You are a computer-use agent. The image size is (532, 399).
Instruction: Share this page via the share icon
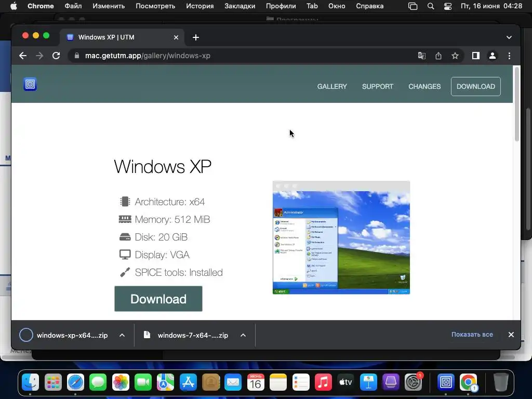pos(438,56)
